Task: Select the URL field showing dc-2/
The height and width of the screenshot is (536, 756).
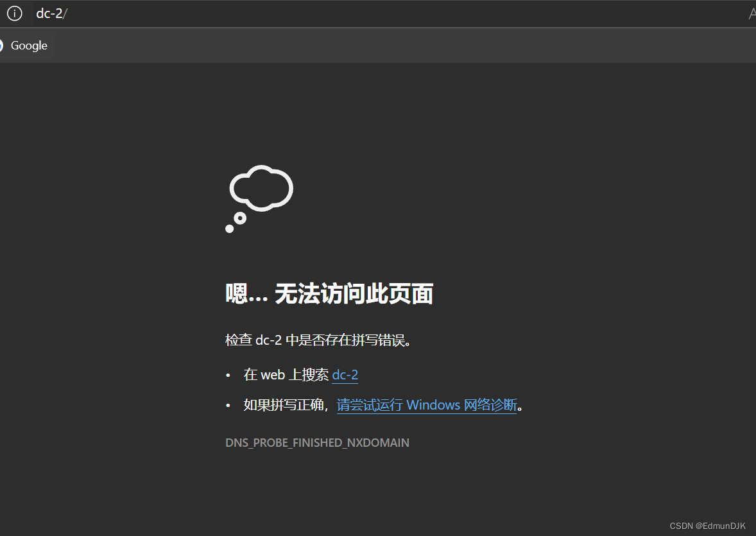Action: (51, 13)
